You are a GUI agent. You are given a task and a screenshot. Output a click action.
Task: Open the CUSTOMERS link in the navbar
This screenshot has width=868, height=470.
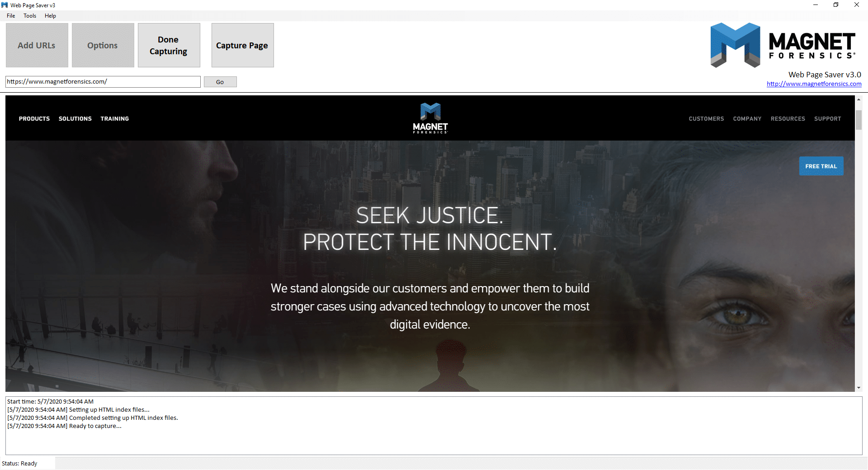tap(706, 119)
